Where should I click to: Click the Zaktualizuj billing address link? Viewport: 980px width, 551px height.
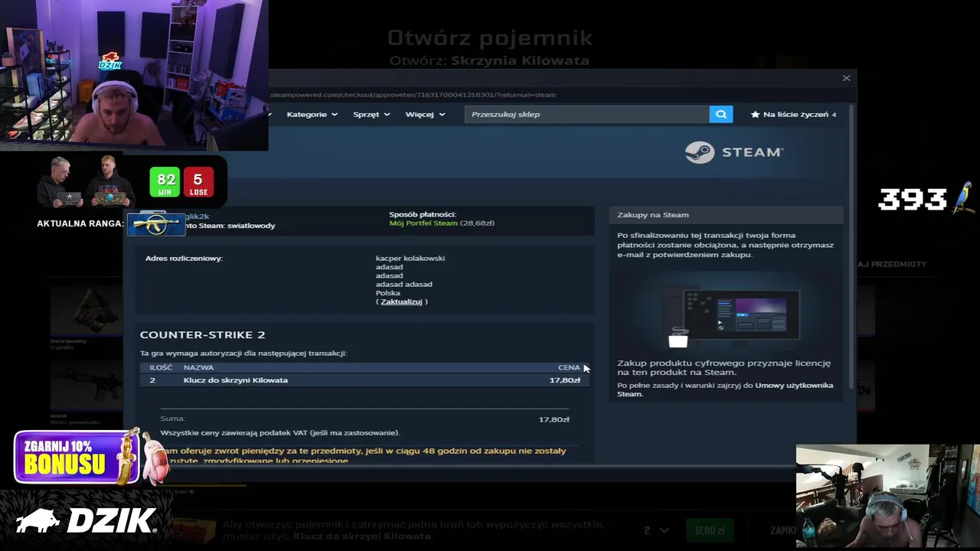[401, 302]
